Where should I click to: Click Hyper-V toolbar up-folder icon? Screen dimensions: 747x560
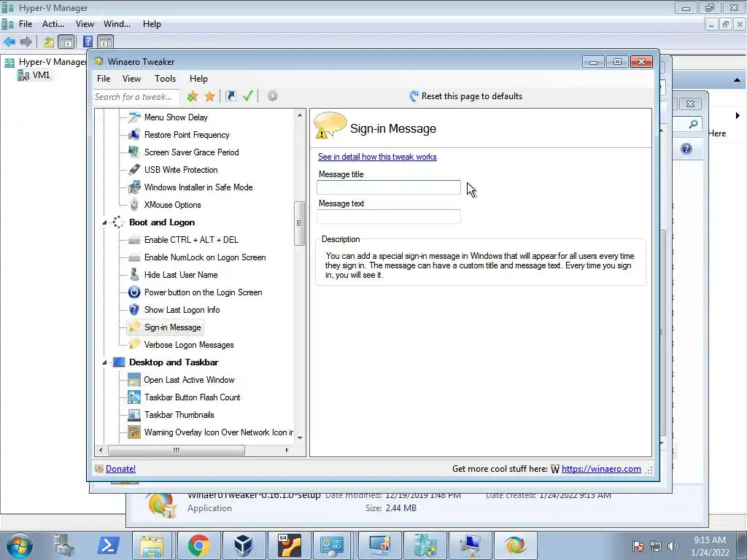pyautogui.click(x=49, y=42)
